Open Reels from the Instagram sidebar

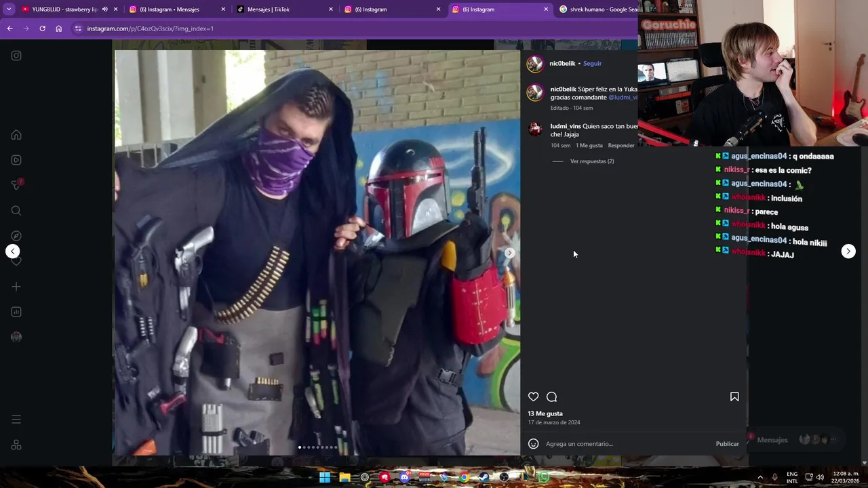[x=16, y=160]
